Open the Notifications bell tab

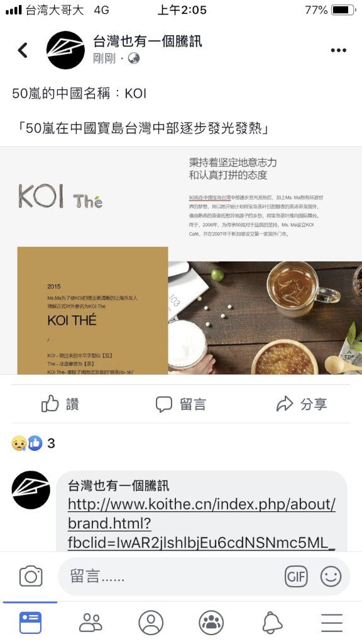pyautogui.click(x=272, y=623)
